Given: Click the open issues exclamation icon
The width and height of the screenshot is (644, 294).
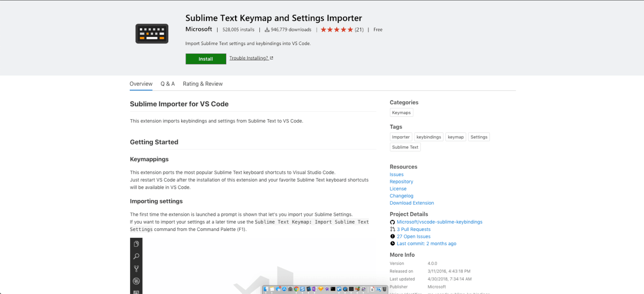Looking at the screenshot, I should point(392,236).
